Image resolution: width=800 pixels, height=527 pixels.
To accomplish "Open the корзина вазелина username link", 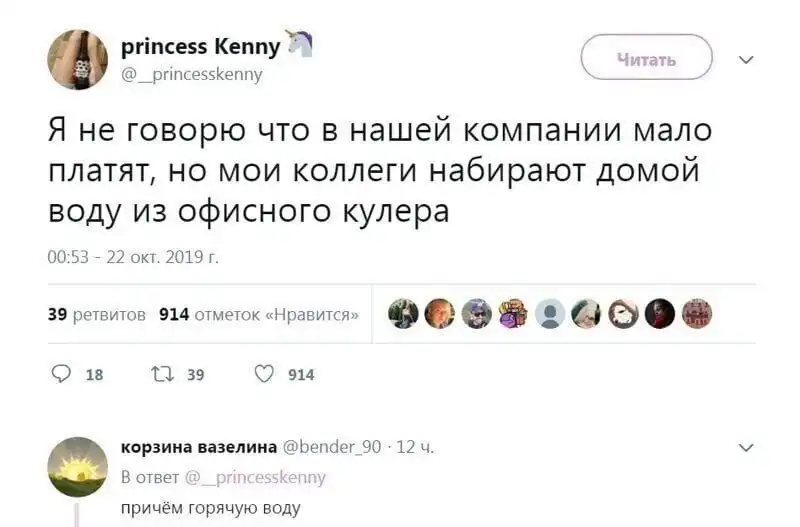I will 191,447.
